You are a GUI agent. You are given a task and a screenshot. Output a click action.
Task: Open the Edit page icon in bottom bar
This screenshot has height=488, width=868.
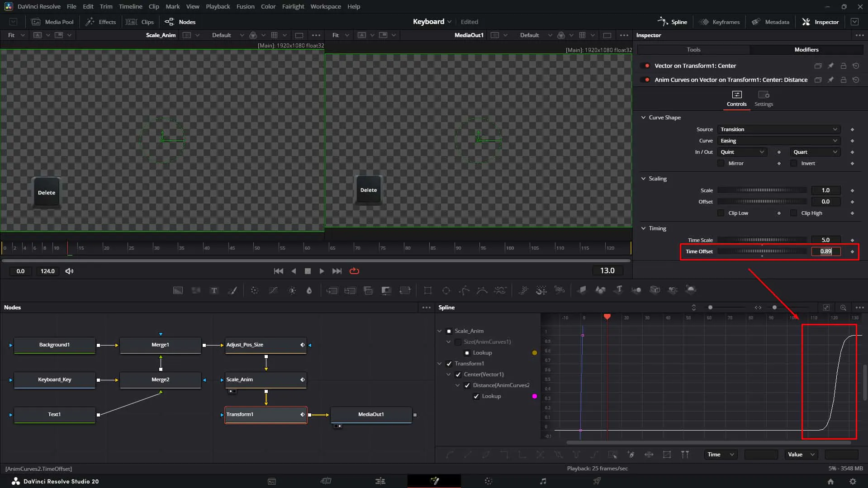(x=380, y=481)
